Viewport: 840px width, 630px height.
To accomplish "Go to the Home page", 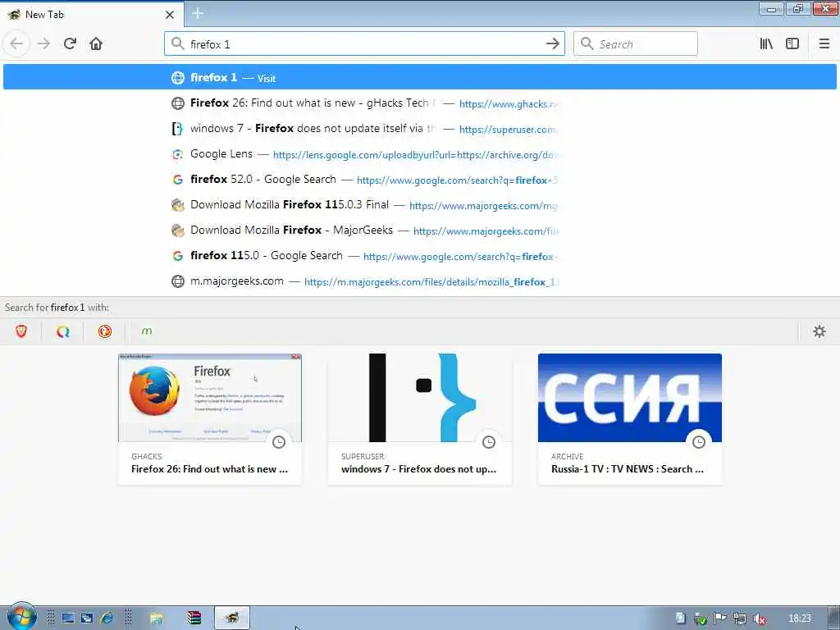I will click(96, 44).
